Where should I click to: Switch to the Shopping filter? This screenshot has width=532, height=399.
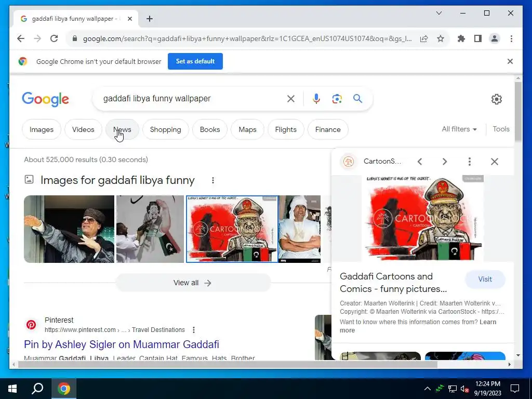[166, 129]
